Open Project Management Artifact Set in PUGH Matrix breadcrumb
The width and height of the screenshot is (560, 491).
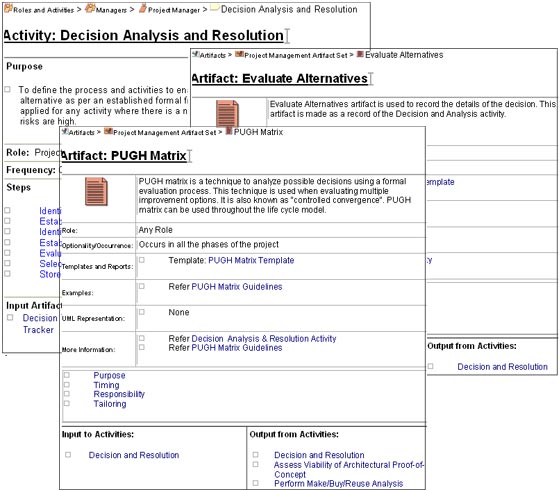165,132
